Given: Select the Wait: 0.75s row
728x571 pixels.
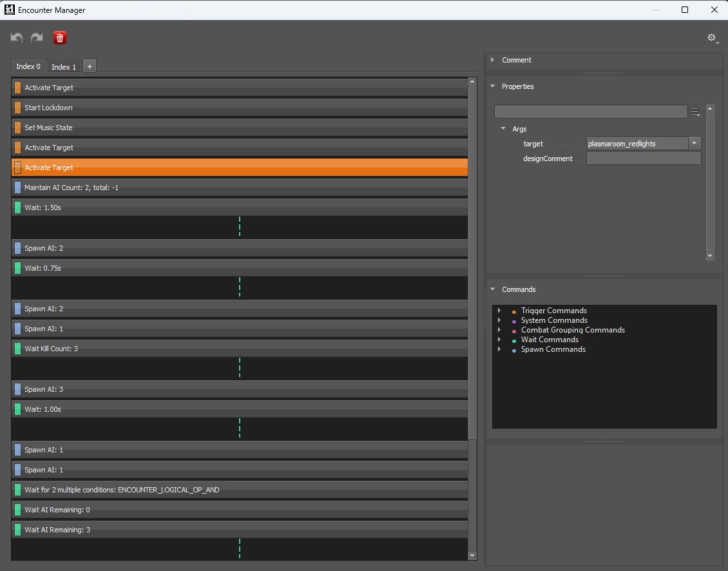Looking at the screenshot, I should tap(240, 268).
